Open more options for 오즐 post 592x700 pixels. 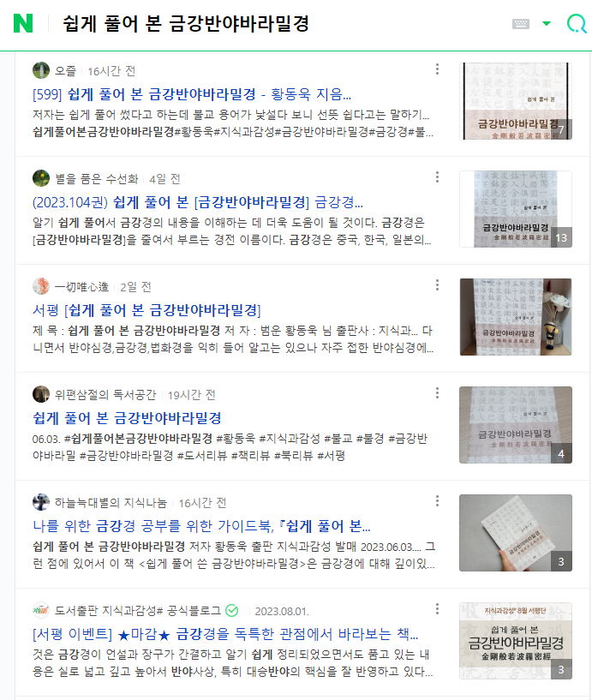click(x=437, y=69)
